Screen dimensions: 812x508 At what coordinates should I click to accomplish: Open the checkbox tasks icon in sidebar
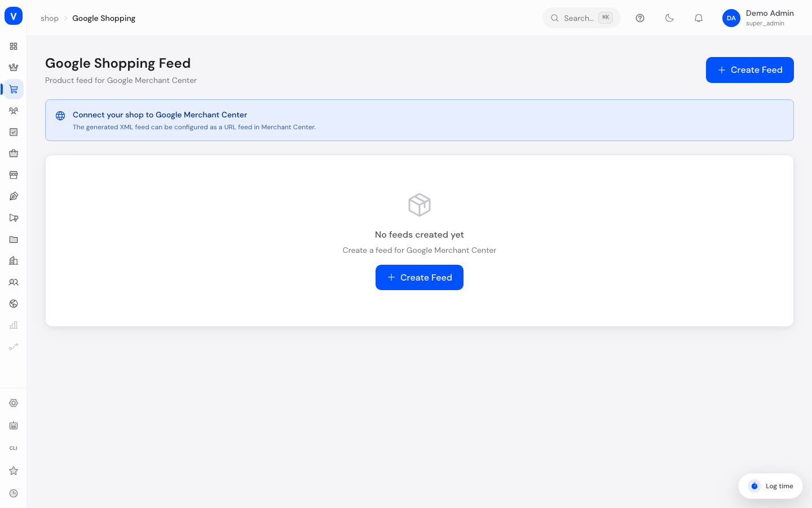click(14, 132)
